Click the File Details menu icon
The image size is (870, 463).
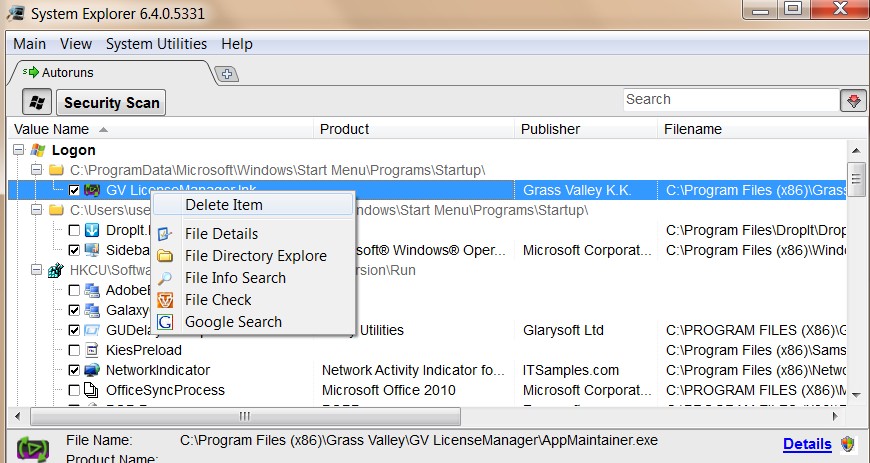pyautogui.click(x=165, y=234)
